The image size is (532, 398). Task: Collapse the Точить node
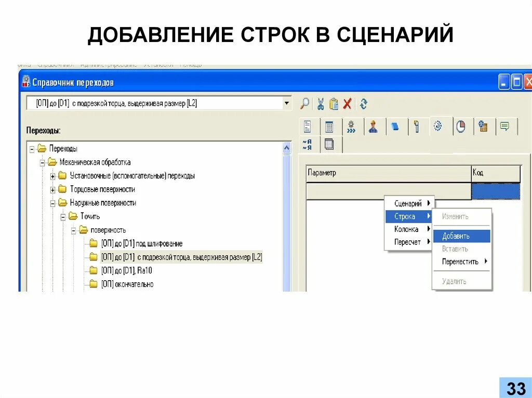63,217
